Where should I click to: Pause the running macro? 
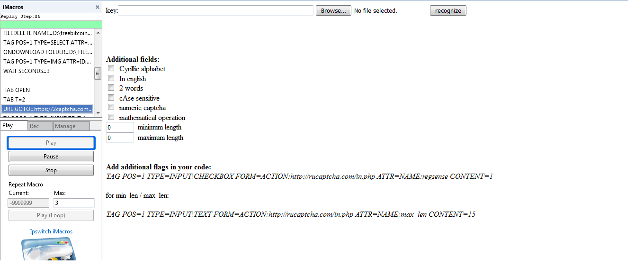click(51, 157)
